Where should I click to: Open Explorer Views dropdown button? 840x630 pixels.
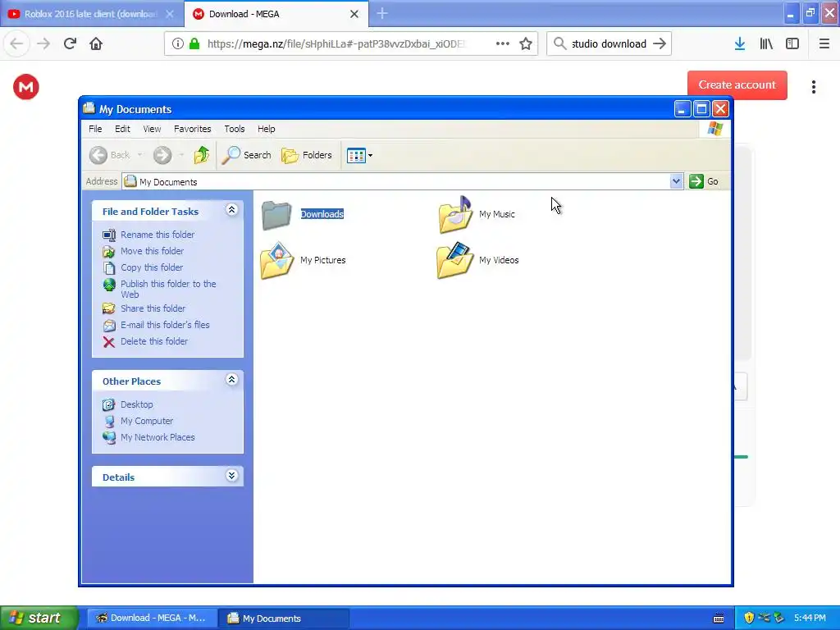(x=359, y=155)
